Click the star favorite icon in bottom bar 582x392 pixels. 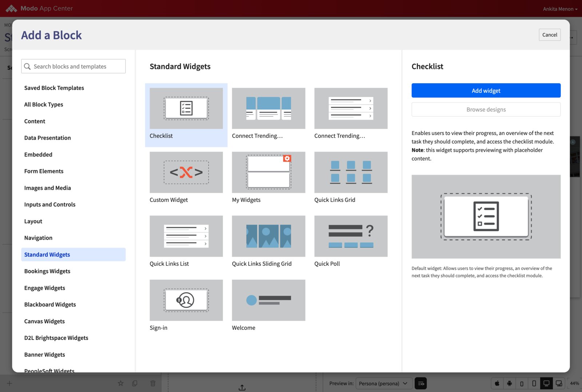tap(121, 383)
